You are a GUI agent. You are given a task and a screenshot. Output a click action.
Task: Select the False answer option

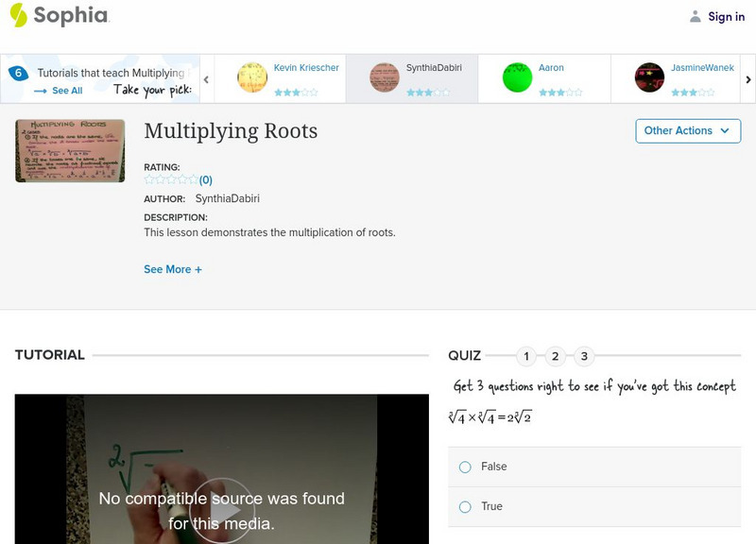[464, 466]
